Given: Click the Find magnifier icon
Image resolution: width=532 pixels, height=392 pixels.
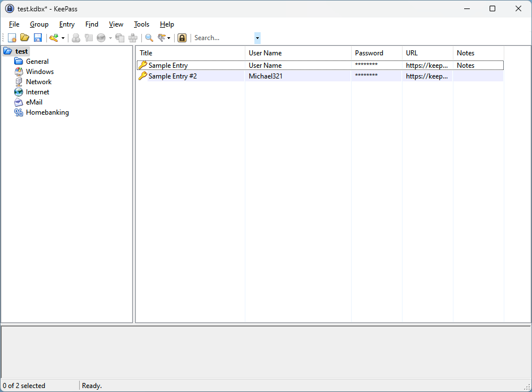Looking at the screenshot, I should (x=149, y=38).
